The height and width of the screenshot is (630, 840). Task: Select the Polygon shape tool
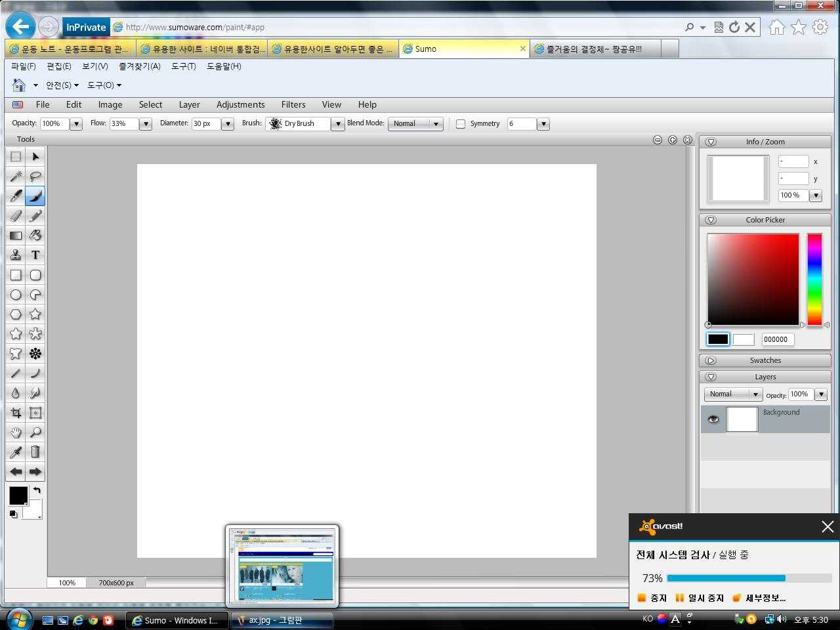tap(16, 314)
